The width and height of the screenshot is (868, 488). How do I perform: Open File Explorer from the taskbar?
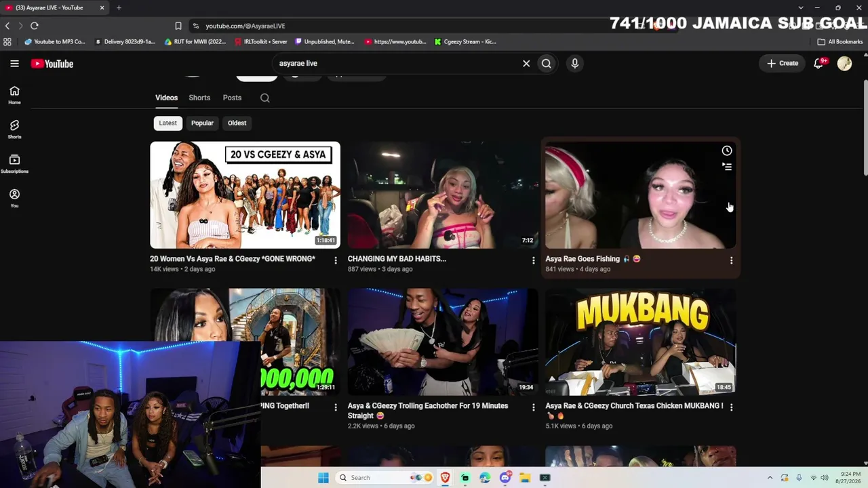pyautogui.click(x=525, y=478)
